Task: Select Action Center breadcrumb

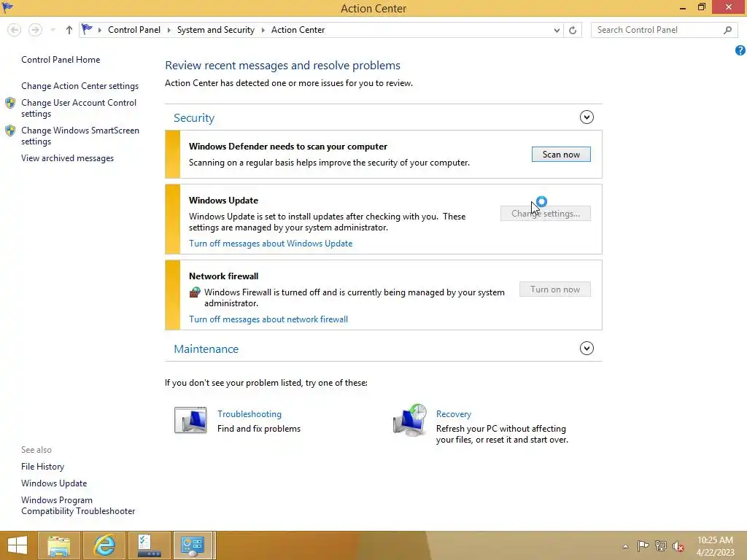Action: click(298, 29)
